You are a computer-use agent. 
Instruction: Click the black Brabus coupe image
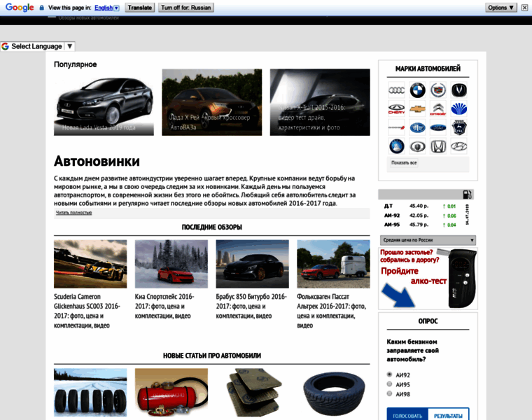coord(253,265)
